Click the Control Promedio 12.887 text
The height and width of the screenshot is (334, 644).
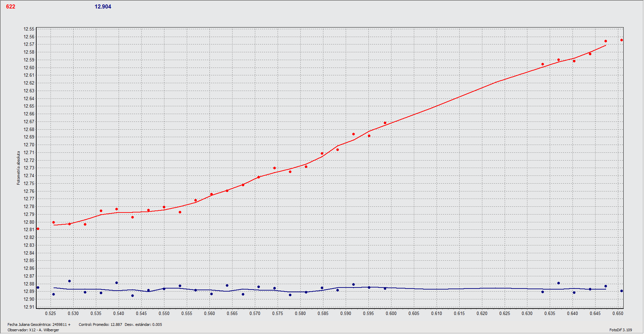pyautogui.click(x=100, y=325)
